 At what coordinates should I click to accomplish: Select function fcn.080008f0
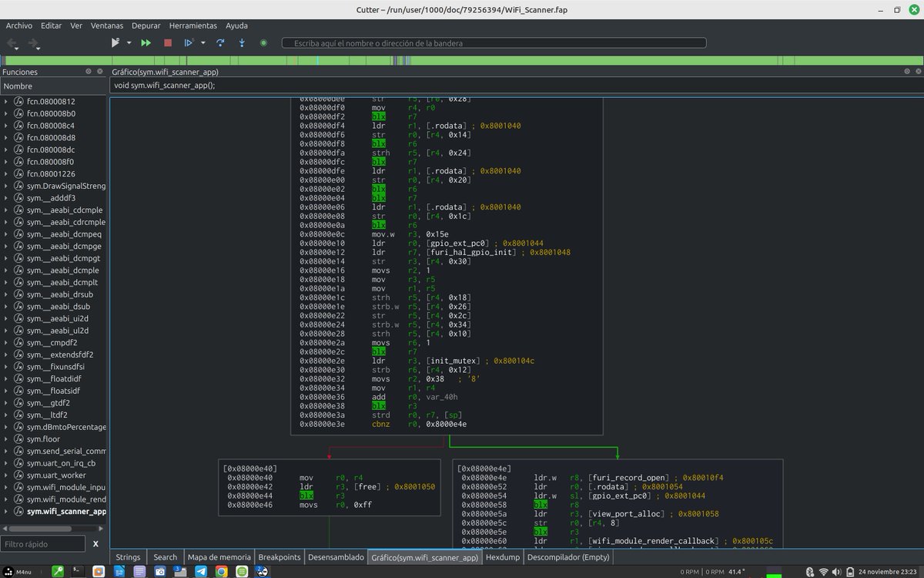click(x=50, y=162)
